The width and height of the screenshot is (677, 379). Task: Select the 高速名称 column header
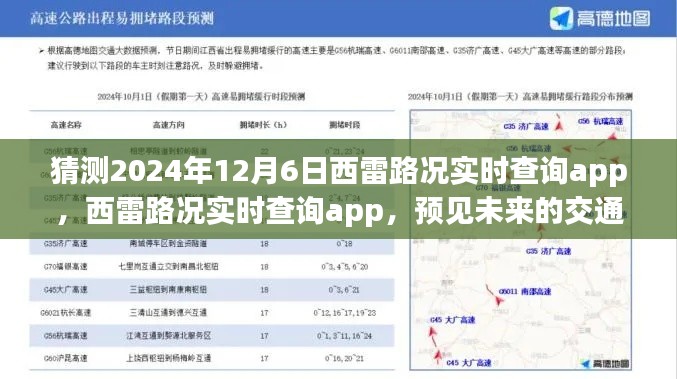(66, 125)
